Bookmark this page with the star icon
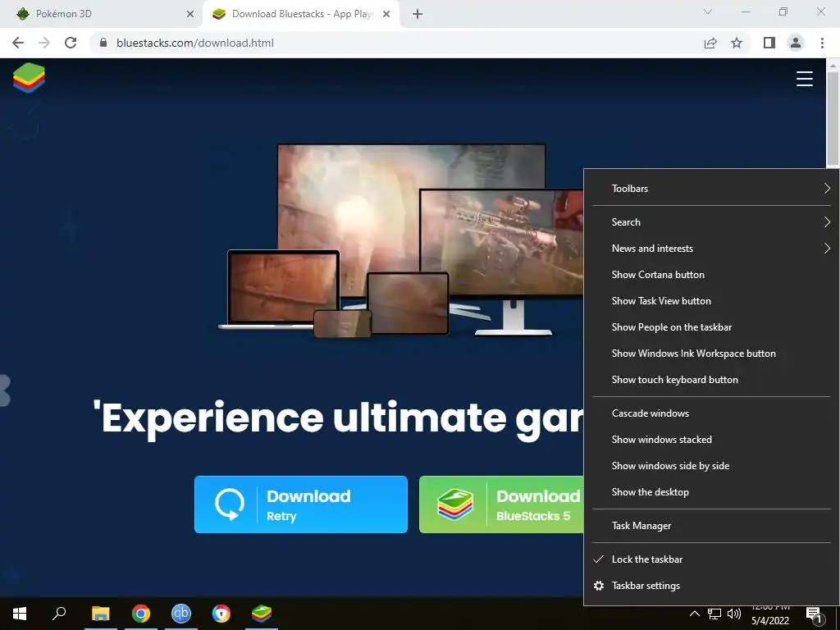 click(x=737, y=43)
